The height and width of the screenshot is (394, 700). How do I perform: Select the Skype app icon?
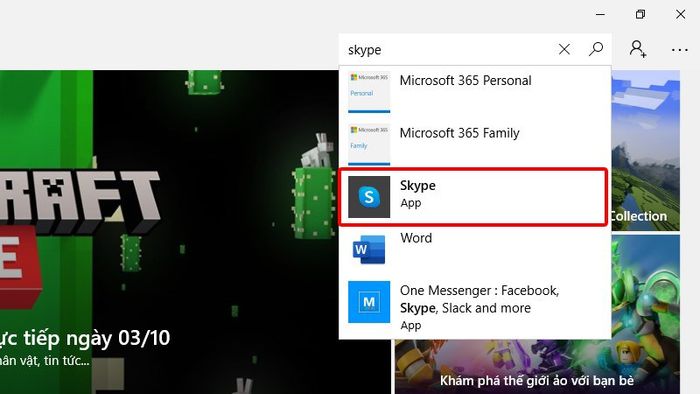(369, 197)
